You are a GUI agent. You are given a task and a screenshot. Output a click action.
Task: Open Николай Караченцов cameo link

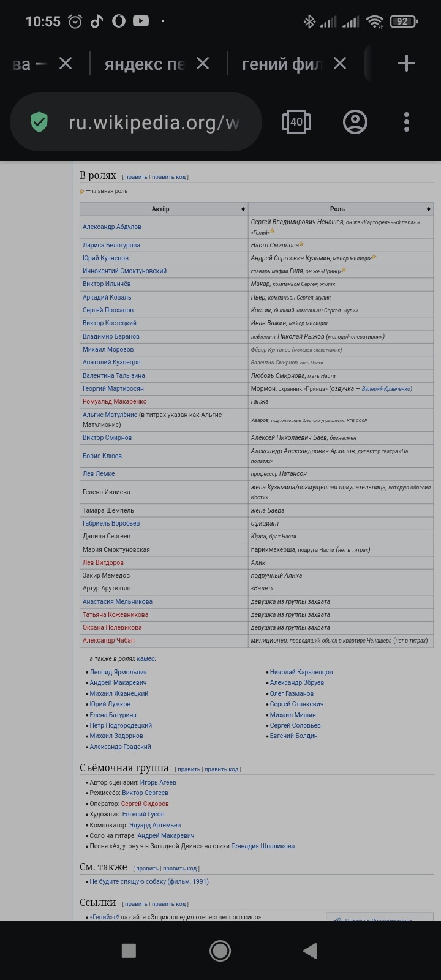[x=301, y=673]
